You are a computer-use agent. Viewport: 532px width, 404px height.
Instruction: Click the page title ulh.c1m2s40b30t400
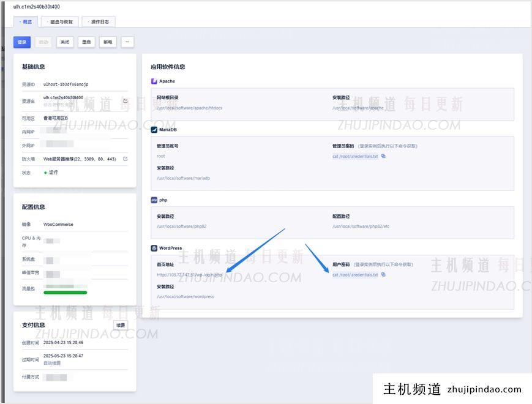(37, 7)
